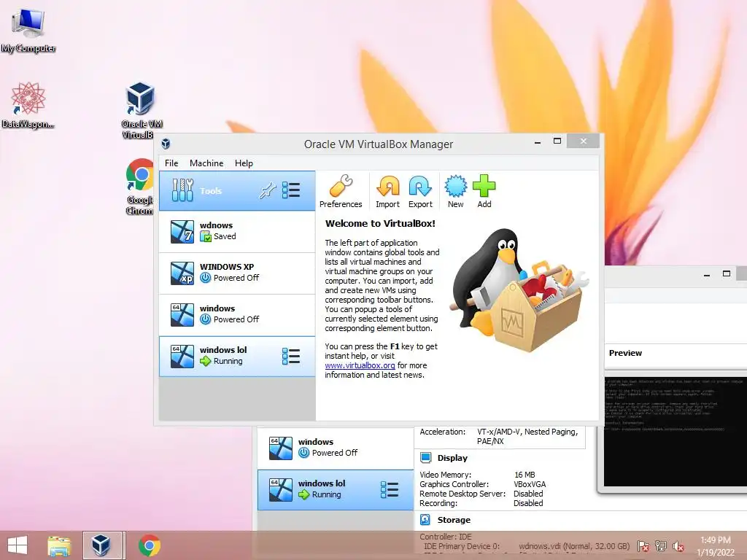Click the Import appliance icon
This screenshot has width=747, height=560.
(x=388, y=192)
